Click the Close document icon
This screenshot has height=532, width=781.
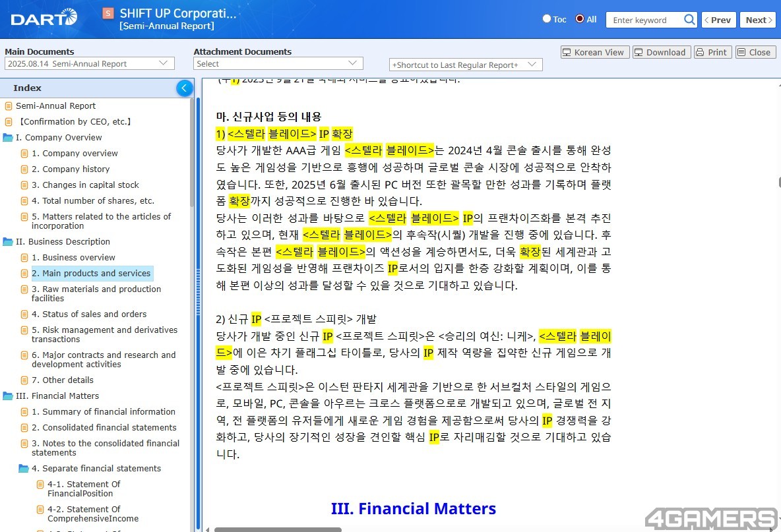pos(741,52)
